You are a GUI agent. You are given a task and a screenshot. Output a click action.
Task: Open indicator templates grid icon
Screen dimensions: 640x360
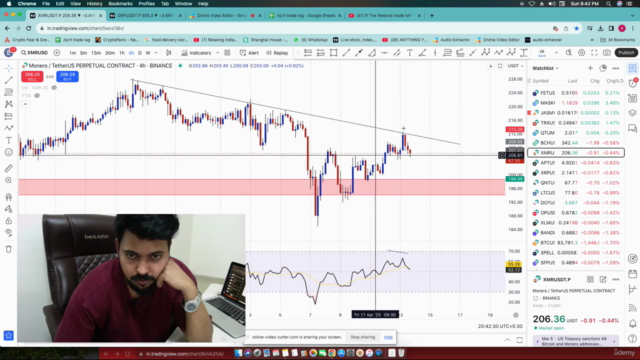[227, 53]
